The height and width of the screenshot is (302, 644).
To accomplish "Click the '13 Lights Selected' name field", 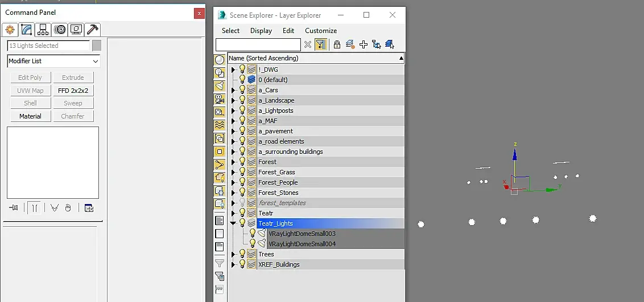I will point(48,46).
